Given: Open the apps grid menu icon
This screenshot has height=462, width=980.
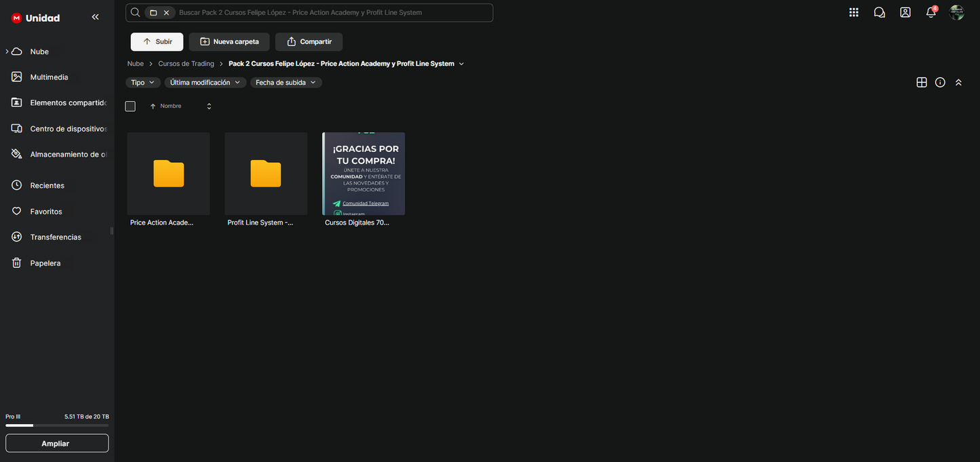Looking at the screenshot, I should point(853,12).
